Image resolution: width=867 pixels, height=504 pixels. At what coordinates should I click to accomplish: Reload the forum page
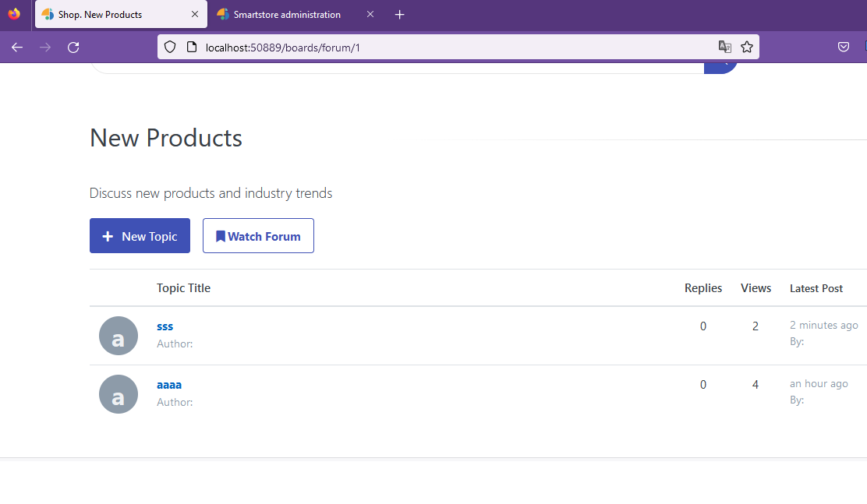tap(73, 47)
